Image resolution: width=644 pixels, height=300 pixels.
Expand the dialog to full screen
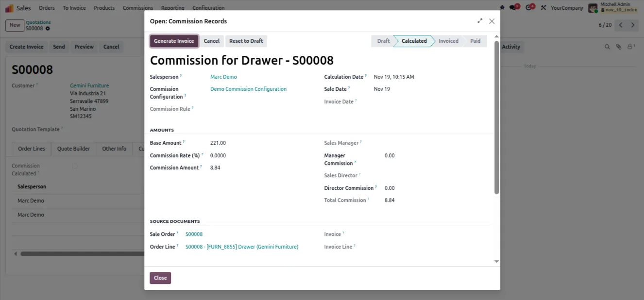coord(480,21)
